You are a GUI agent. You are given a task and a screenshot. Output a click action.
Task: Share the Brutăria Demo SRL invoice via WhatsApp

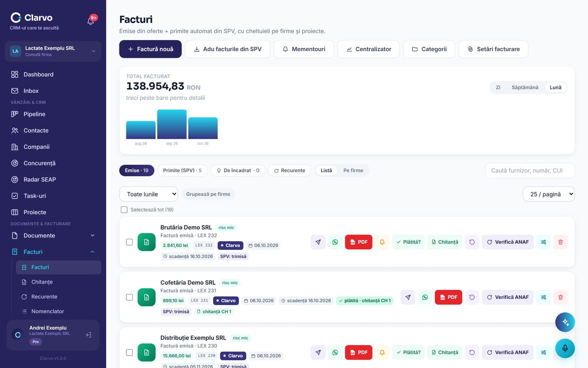(335, 242)
